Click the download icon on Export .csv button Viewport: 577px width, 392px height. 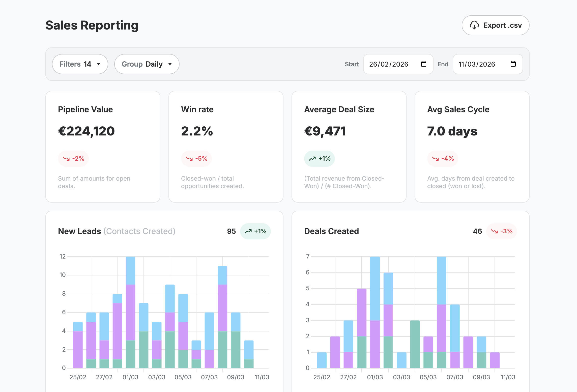[474, 25]
